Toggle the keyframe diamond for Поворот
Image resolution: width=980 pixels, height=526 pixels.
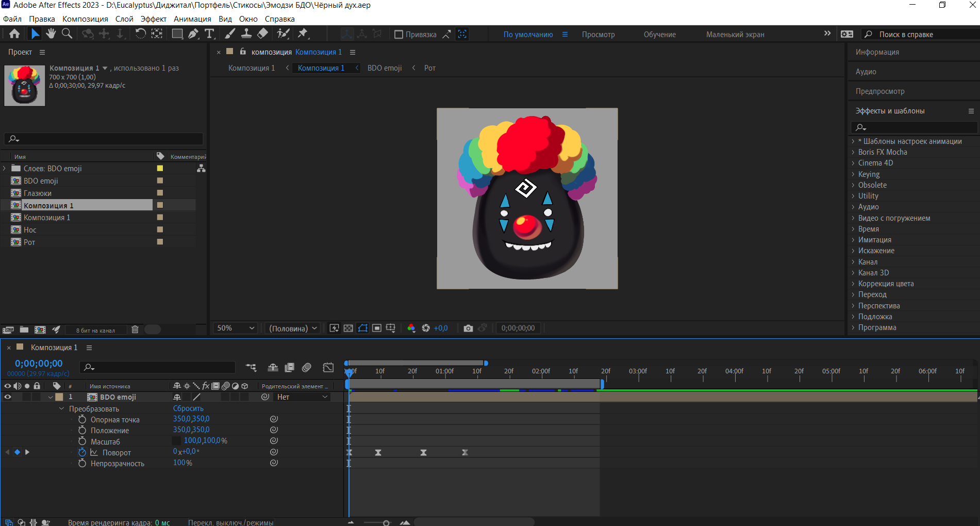(x=17, y=452)
